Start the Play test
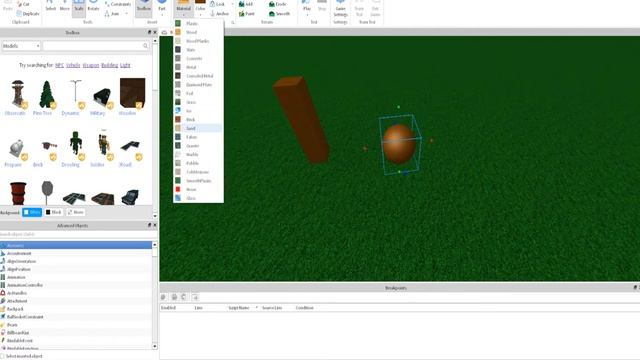The width and height of the screenshot is (640, 360). 307,6
